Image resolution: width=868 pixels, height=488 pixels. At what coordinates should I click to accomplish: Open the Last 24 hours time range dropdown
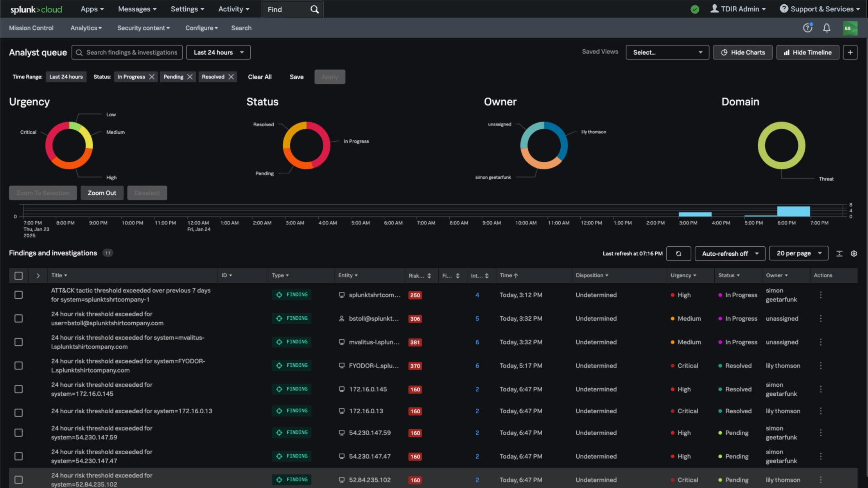(218, 52)
